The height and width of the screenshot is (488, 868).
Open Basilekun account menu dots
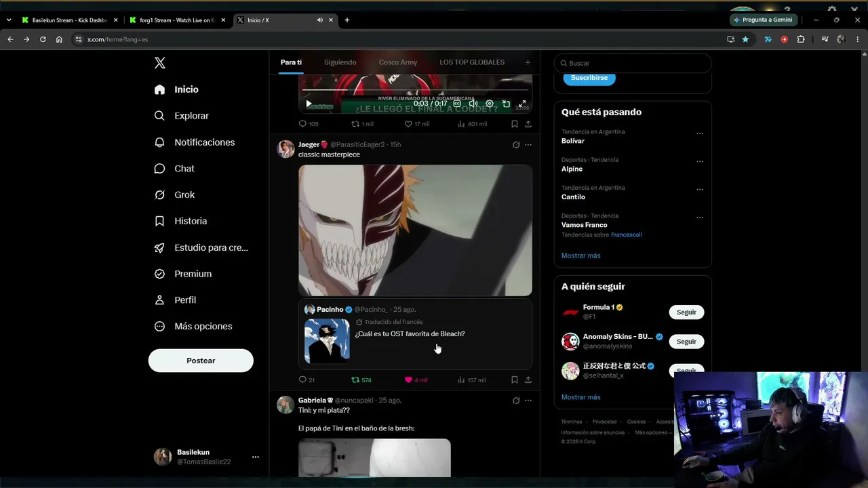pyautogui.click(x=256, y=457)
